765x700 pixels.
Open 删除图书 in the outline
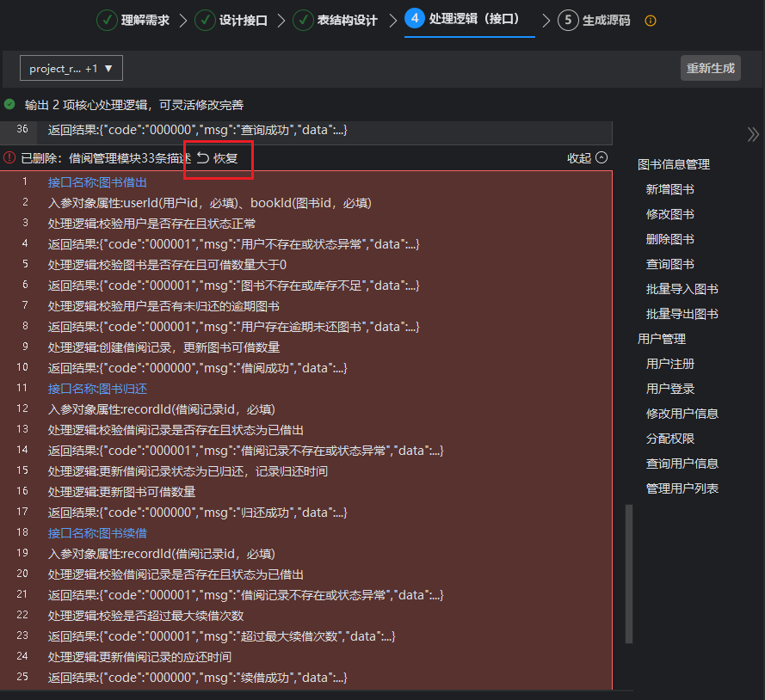tap(669, 239)
